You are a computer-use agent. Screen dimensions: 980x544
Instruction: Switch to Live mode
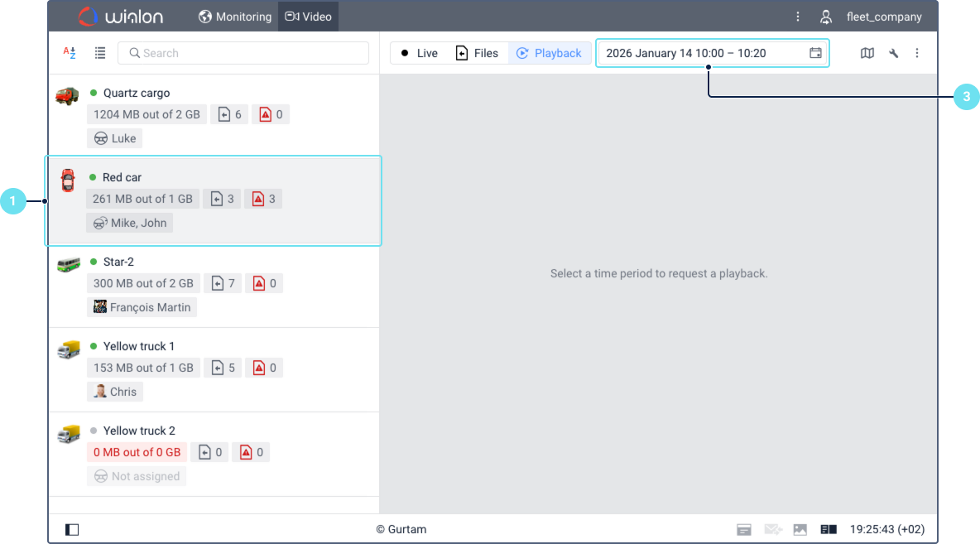419,53
